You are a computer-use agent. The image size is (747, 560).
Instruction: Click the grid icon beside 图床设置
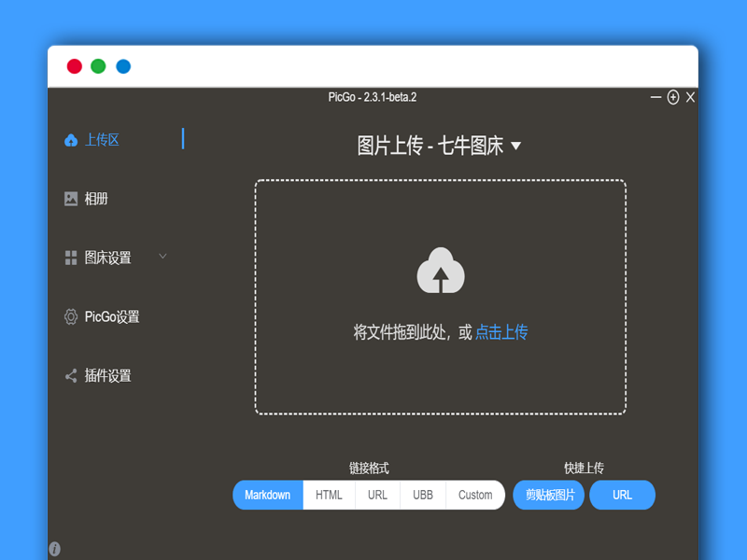(x=71, y=258)
